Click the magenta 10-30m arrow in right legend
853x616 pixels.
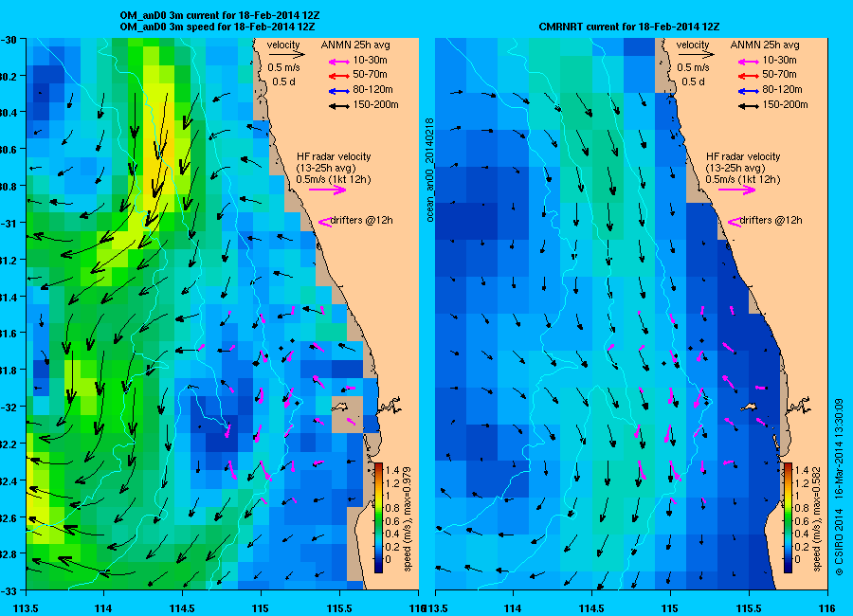[749, 62]
